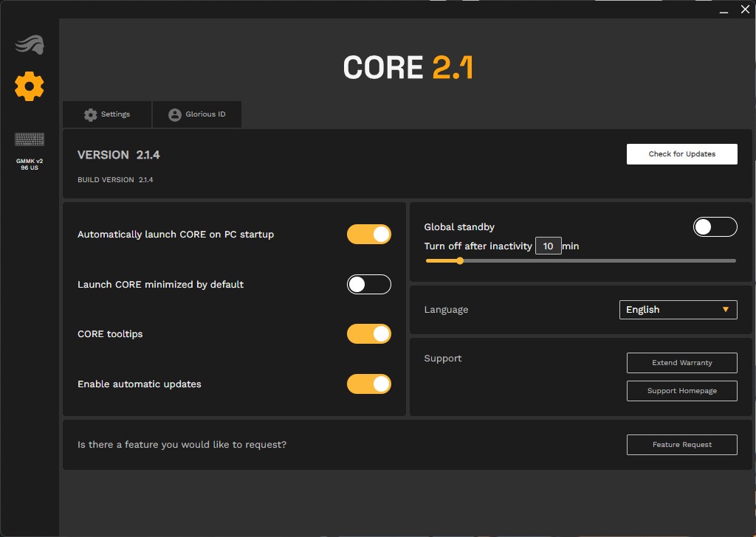Click the CORE 2.1 title logo
This screenshot has height=537, width=756.
click(408, 67)
